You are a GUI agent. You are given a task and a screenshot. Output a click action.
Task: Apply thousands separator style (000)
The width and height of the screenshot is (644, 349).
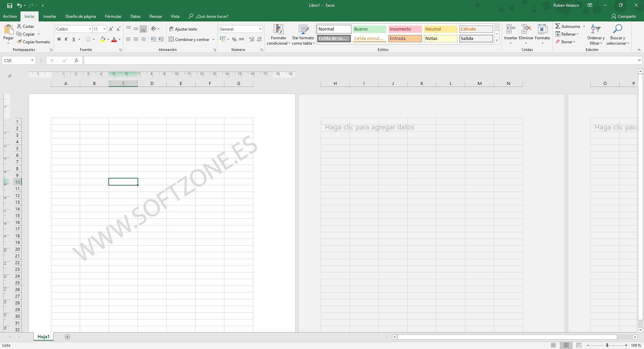tap(241, 40)
